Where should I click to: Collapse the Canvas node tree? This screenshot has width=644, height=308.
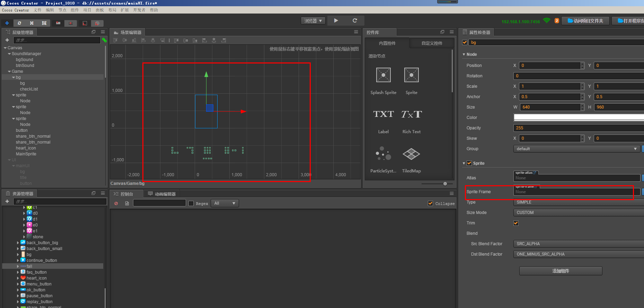5,48
